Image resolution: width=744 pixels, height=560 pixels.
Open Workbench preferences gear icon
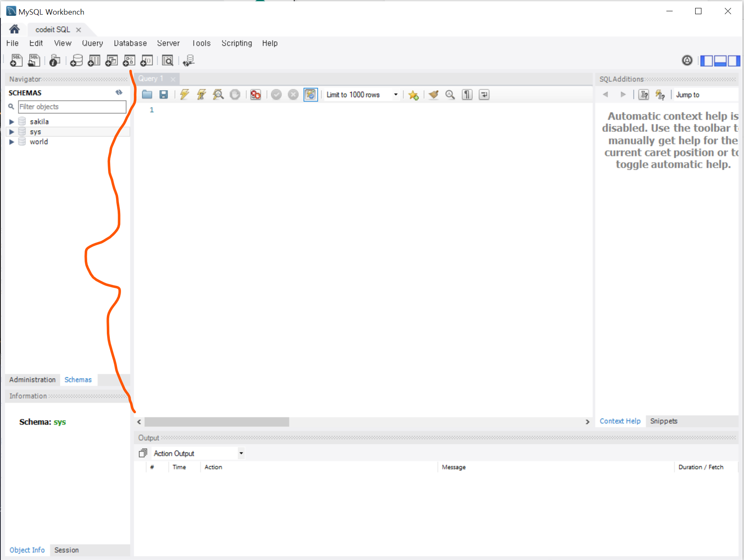point(687,61)
